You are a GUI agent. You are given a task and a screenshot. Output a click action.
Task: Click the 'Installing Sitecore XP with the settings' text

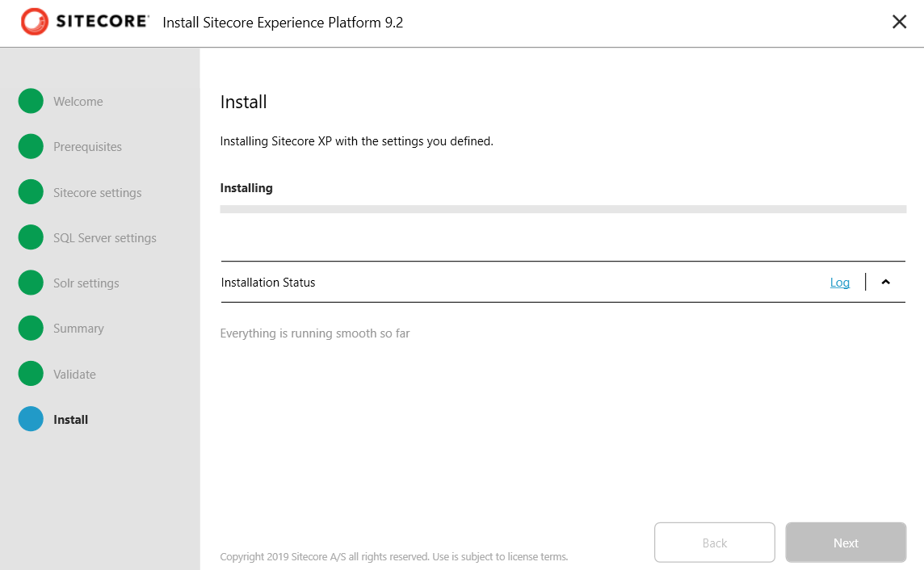(356, 141)
